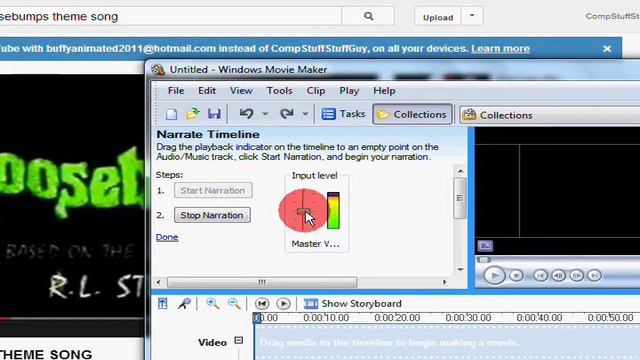Click the YouTube search box with 'theme song' text

(x=171, y=16)
